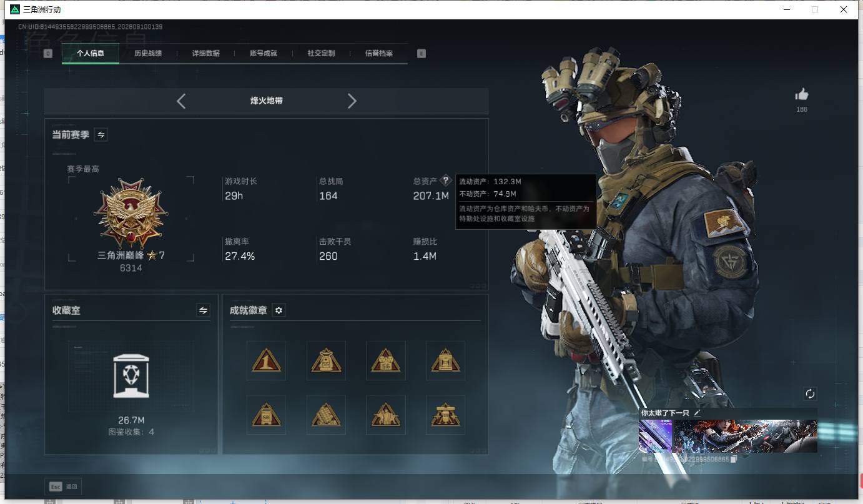Switch to the 历史战绩 tab
This screenshot has height=504, width=863.
(x=148, y=53)
